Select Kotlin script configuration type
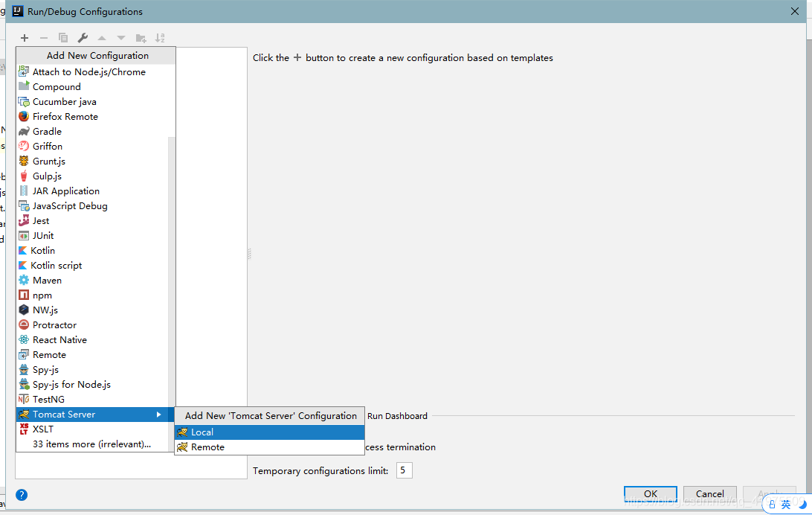 pyautogui.click(x=92, y=265)
